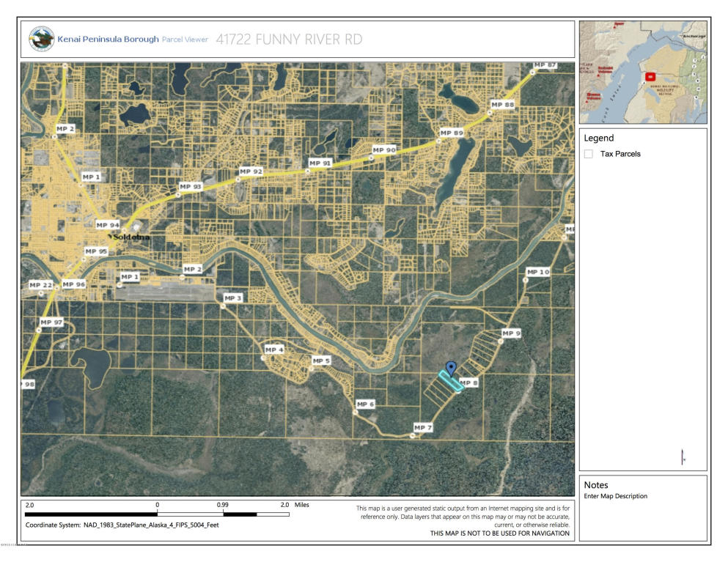Screen dimensions: 728x562
Task: Click the MP 5 mile marker label
Action: tap(321, 361)
